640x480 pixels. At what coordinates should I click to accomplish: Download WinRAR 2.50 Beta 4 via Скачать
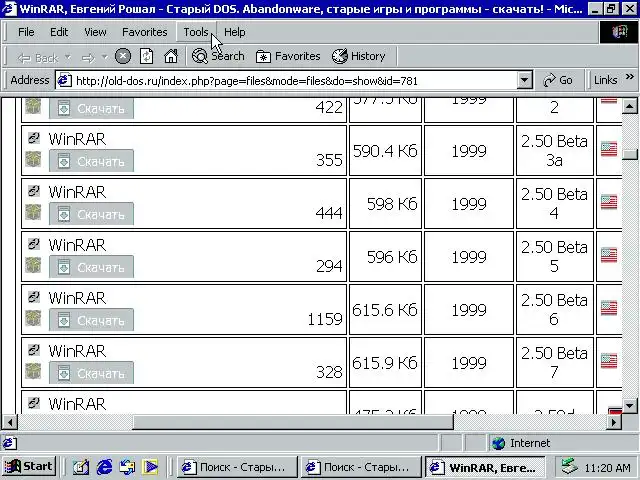[x=91, y=214]
